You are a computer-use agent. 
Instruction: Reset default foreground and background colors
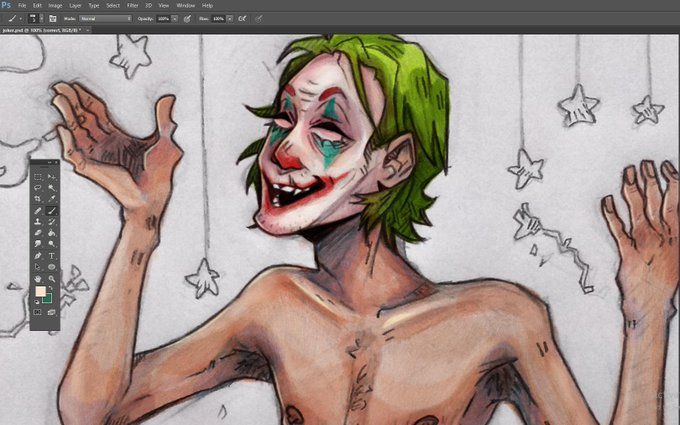pos(37,301)
